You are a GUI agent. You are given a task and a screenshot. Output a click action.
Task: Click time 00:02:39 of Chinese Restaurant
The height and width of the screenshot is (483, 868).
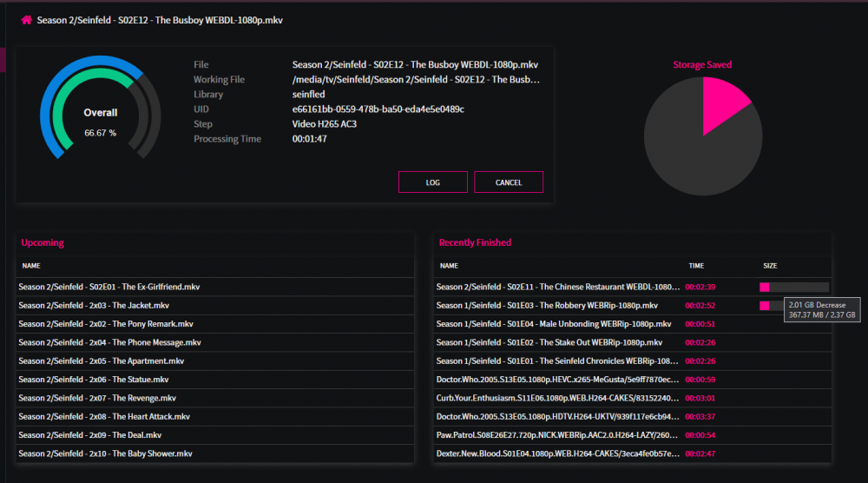click(700, 287)
